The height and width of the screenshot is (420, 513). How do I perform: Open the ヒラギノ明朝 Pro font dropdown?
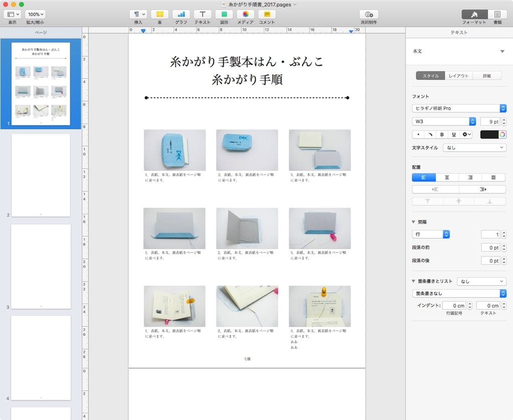click(x=459, y=108)
